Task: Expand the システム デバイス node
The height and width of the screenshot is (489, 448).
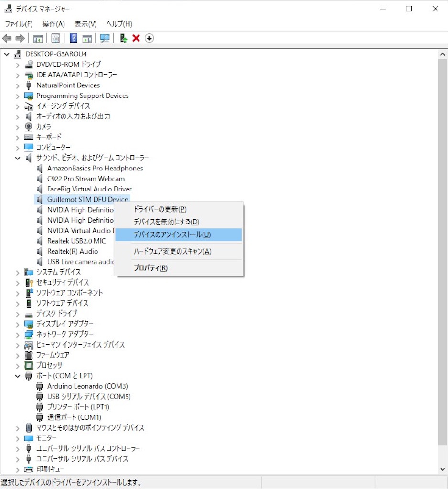Action: coord(18,273)
